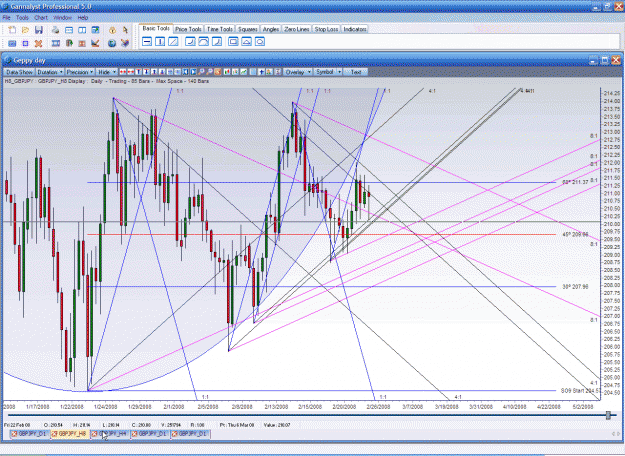Click the Save floppy disk icon
625x456 pixels.
pyautogui.click(x=39, y=30)
